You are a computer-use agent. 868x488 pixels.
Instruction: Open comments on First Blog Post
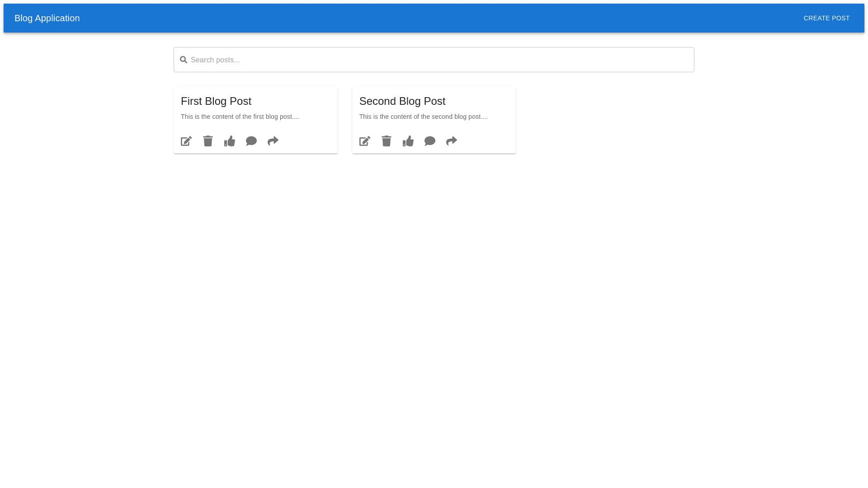pyautogui.click(x=251, y=141)
